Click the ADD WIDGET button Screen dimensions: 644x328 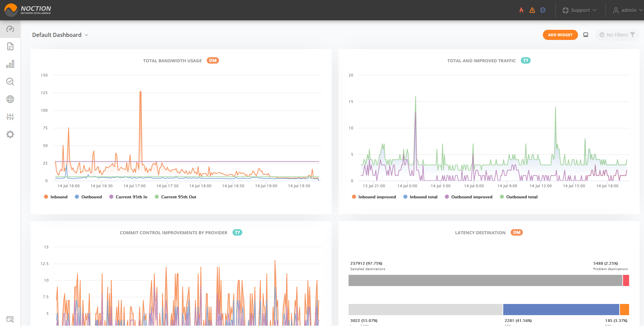click(560, 35)
